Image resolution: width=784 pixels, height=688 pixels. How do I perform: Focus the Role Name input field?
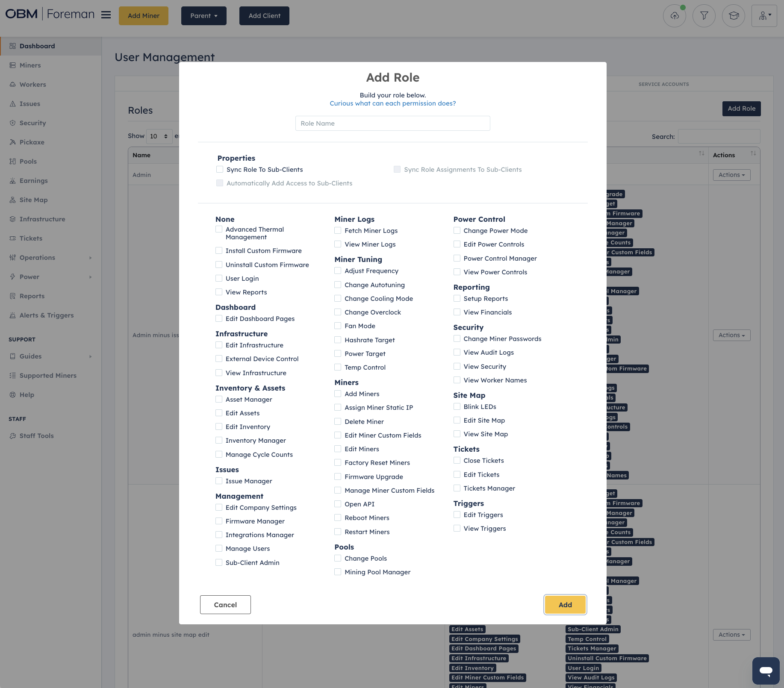pyautogui.click(x=393, y=123)
